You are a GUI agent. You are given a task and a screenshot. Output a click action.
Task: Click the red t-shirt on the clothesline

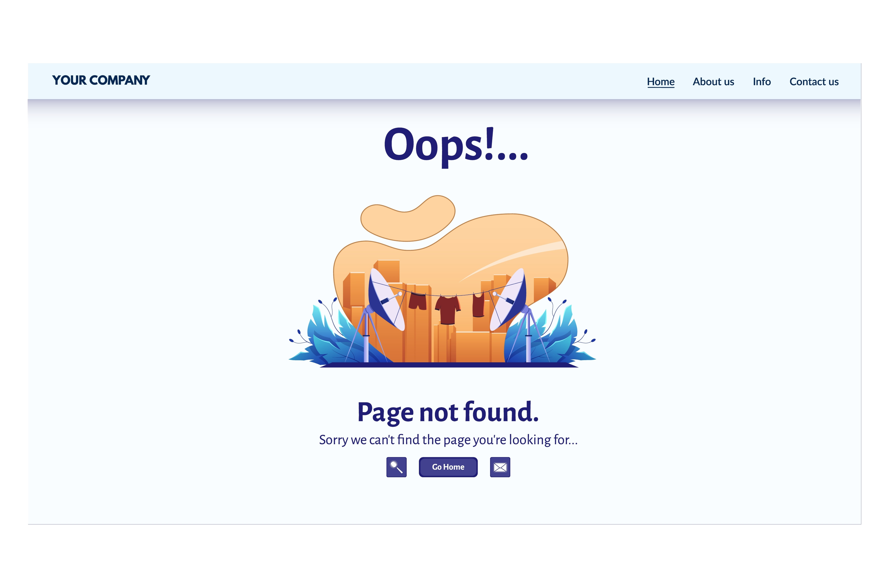pos(447,310)
